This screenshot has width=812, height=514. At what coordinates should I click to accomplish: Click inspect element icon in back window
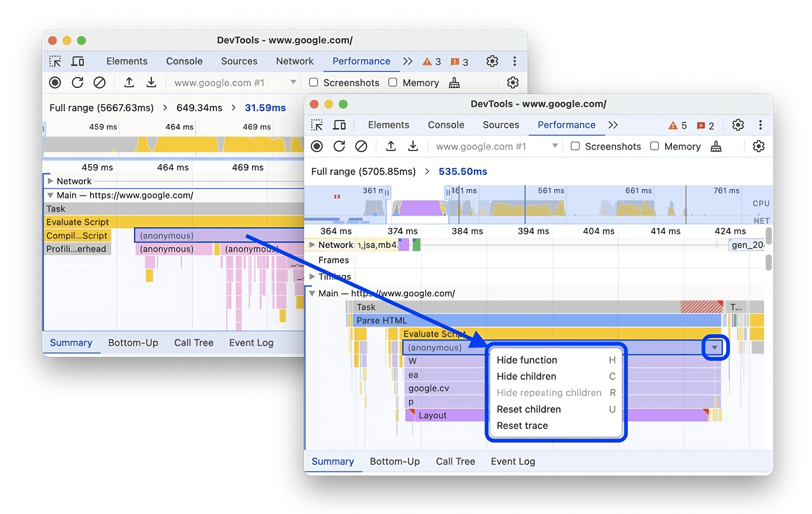[55, 61]
